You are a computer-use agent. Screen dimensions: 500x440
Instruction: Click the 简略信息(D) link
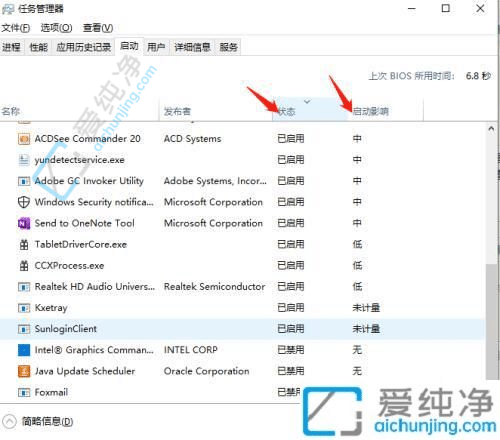(x=47, y=421)
